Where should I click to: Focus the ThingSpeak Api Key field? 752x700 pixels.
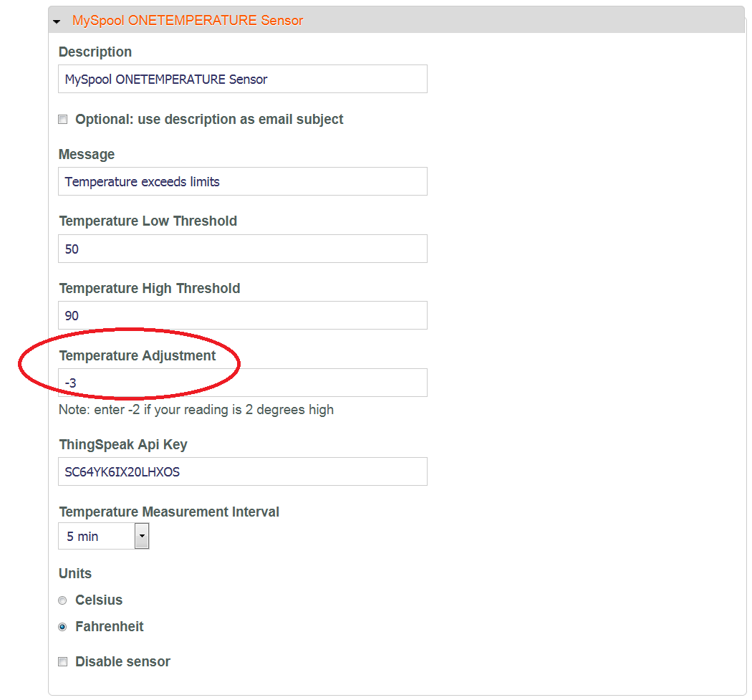[242, 471]
